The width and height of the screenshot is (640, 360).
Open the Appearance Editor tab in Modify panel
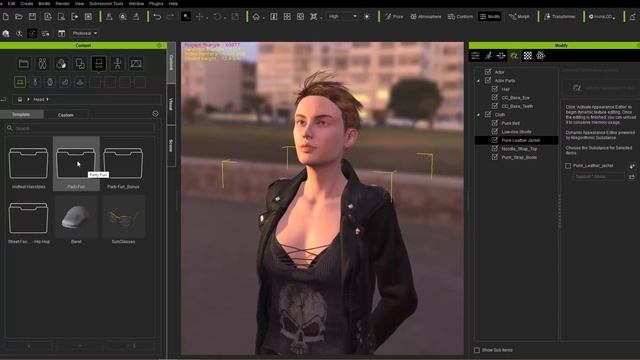[x=514, y=56]
